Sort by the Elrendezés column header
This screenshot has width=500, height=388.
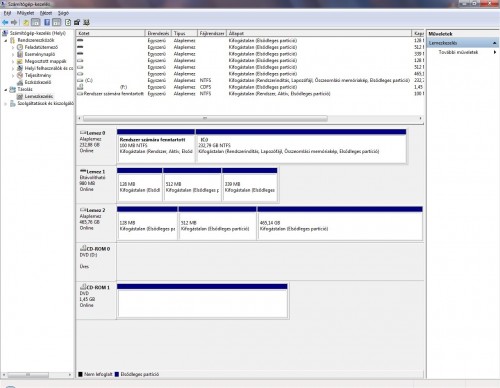pos(158,33)
